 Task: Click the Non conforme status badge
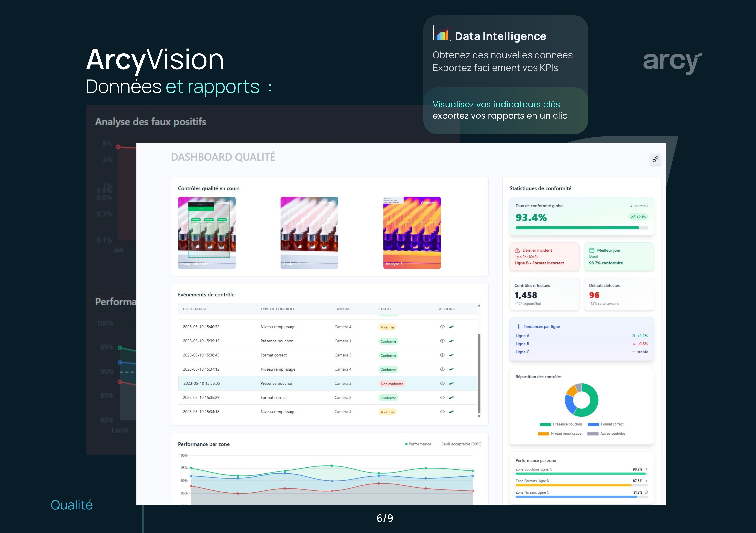(392, 384)
